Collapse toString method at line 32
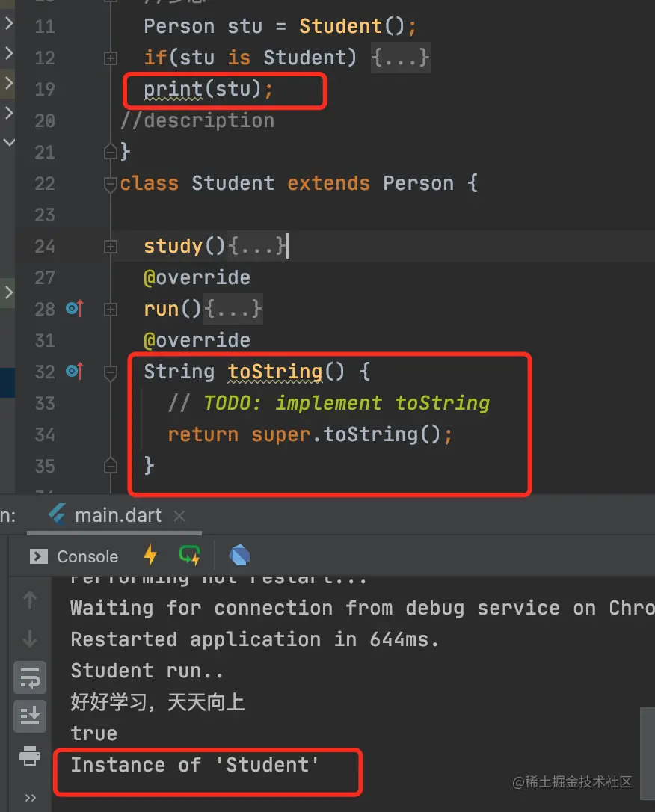 click(111, 372)
